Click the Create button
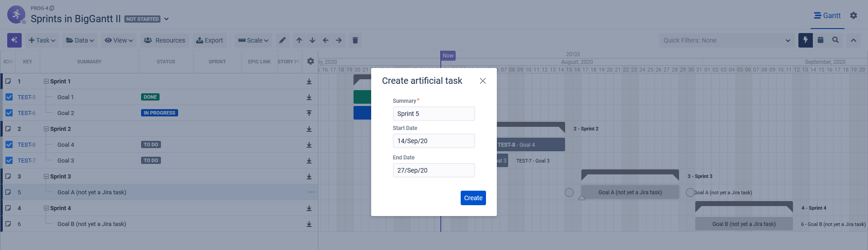 [x=473, y=198]
